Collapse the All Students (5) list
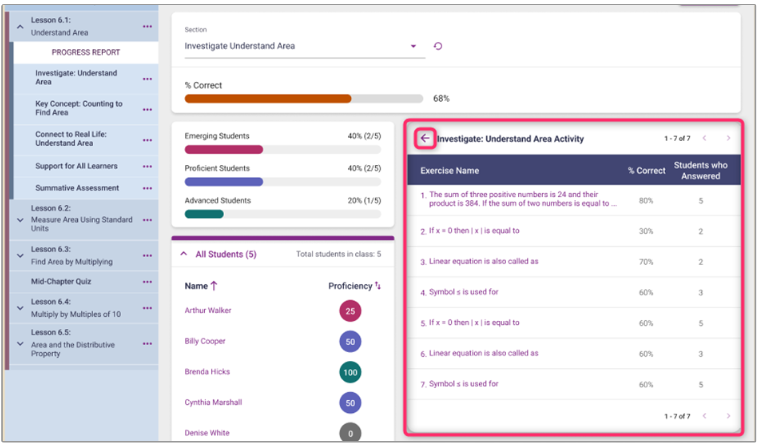This screenshot has height=444, width=757. (184, 255)
